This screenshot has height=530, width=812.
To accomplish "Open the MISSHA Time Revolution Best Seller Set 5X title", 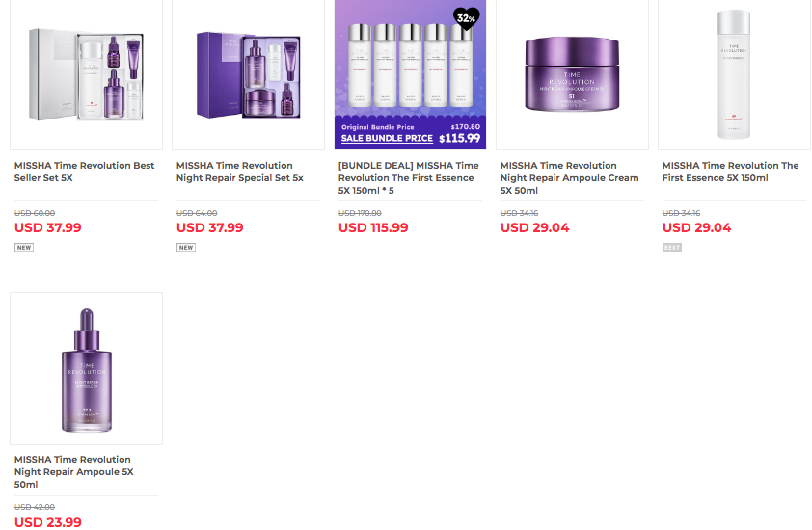I will coord(85,172).
